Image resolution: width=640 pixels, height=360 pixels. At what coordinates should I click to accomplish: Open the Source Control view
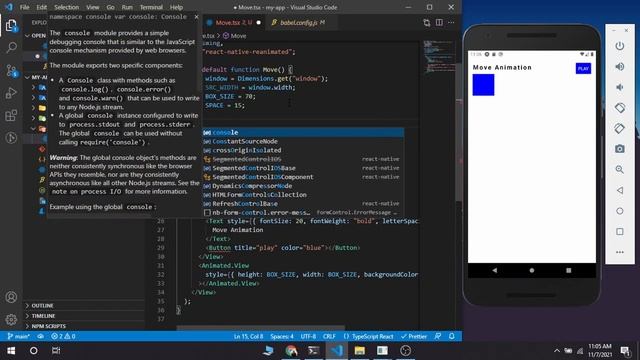click(11, 71)
